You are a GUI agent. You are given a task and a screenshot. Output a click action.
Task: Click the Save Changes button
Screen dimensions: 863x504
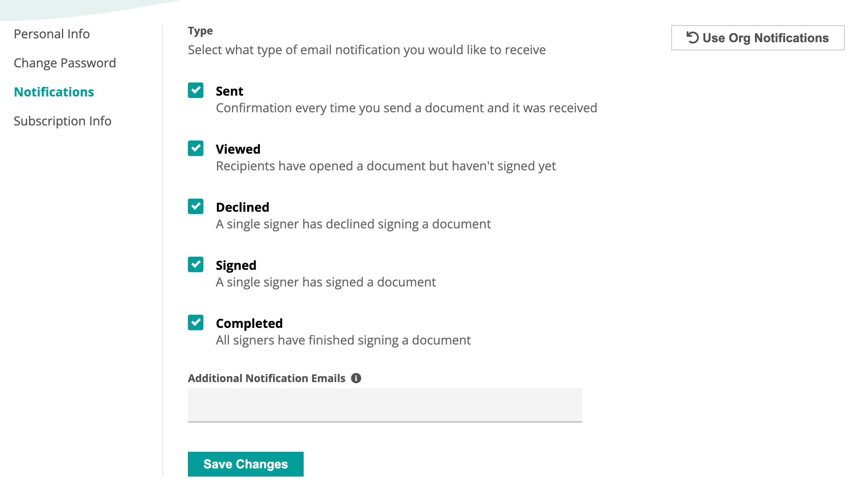(246, 464)
